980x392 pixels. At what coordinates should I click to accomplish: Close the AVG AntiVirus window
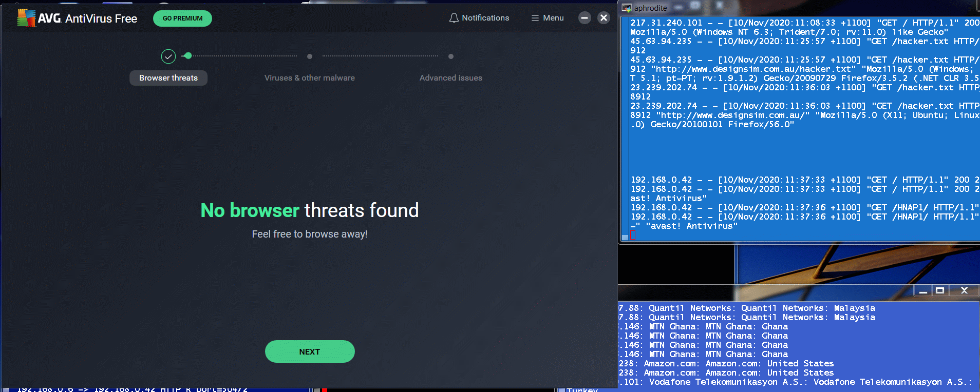[x=604, y=18]
